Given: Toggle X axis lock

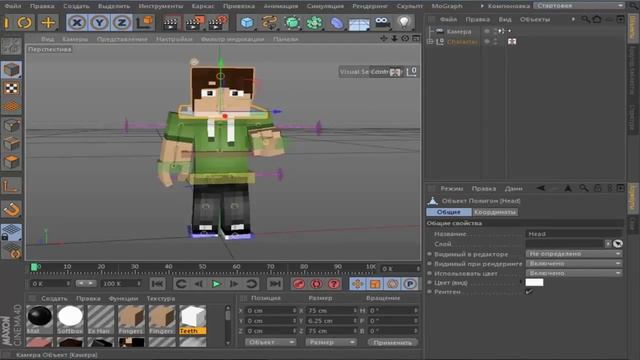Looking at the screenshot, I should point(77,23).
